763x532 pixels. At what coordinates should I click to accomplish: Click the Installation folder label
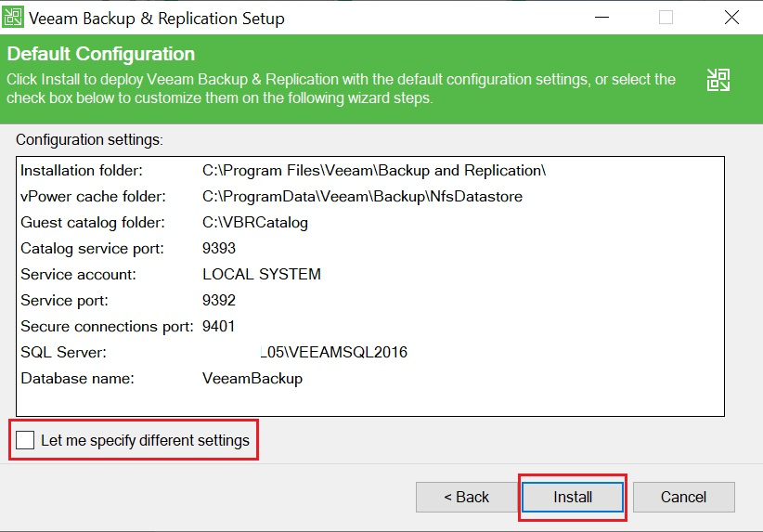pyautogui.click(x=82, y=170)
